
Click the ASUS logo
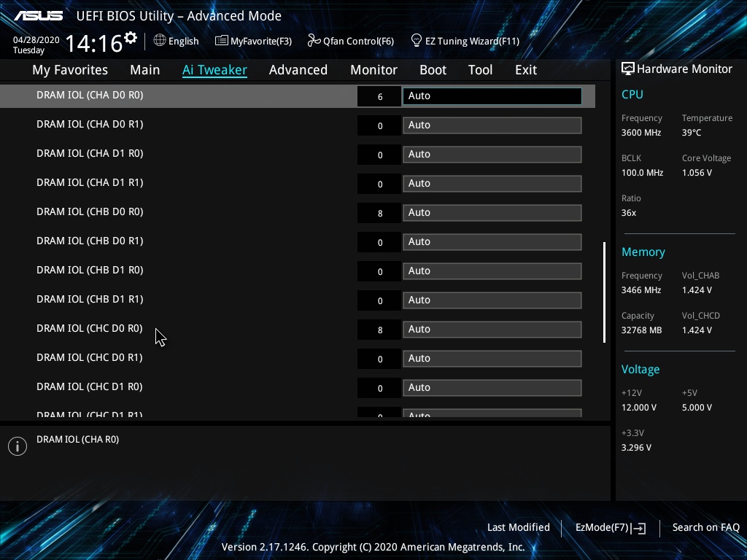pyautogui.click(x=38, y=16)
